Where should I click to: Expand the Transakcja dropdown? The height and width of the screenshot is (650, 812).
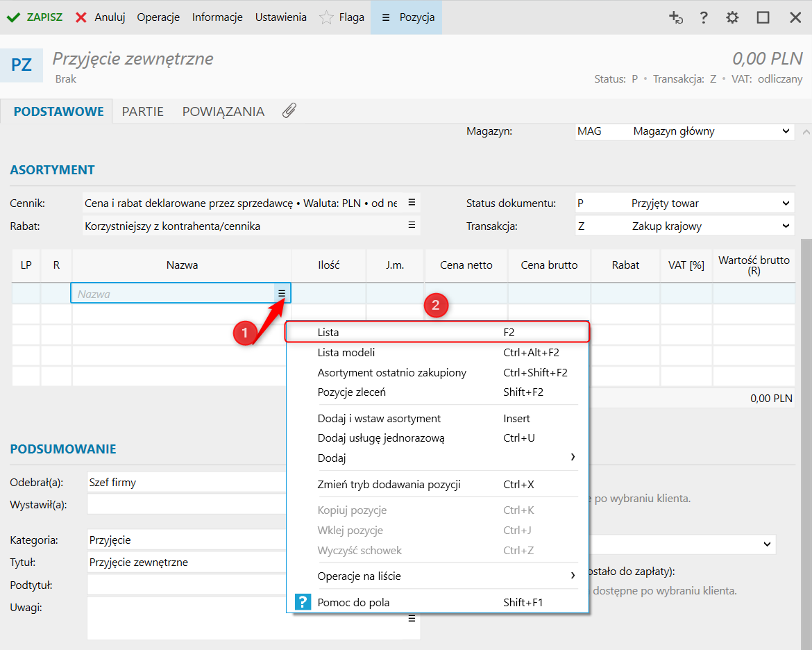point(786,226)
